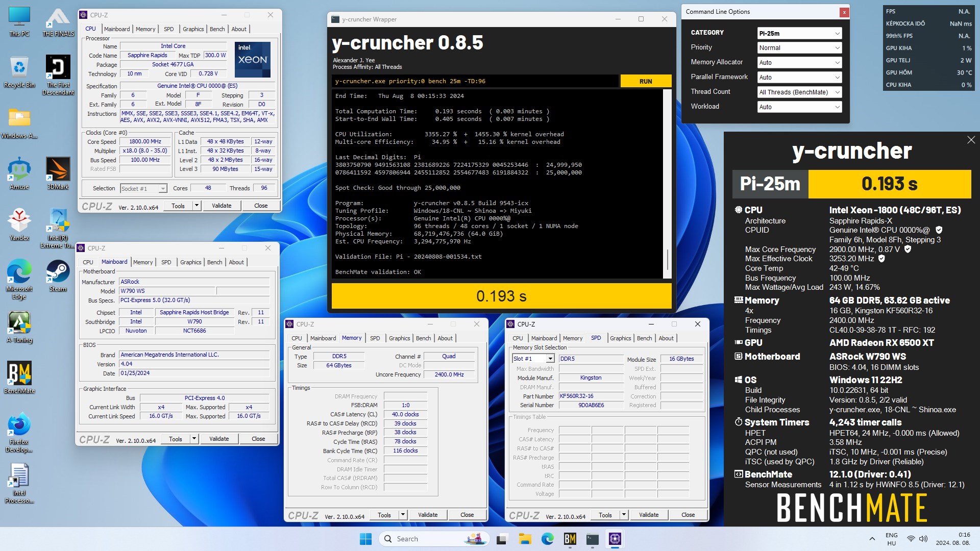This screenshot has width=980, height=551.
Task: Open the This PC desktop icon
Action: pos(19,21)
